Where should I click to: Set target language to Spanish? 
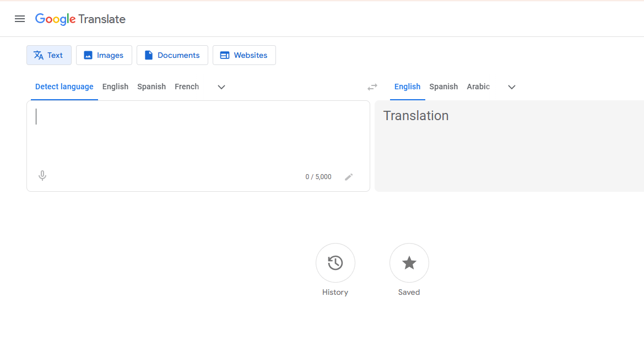pyautogui.click(x=443, y=87)
